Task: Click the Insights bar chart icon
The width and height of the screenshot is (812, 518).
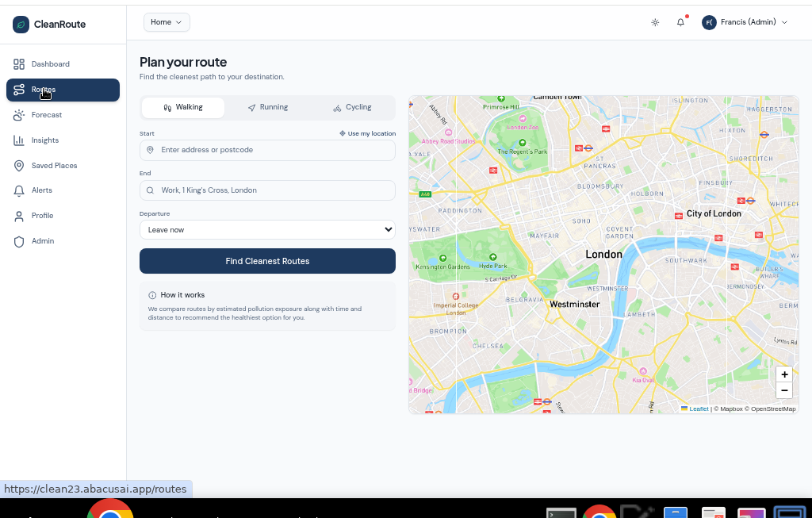Action: (19, 140)
